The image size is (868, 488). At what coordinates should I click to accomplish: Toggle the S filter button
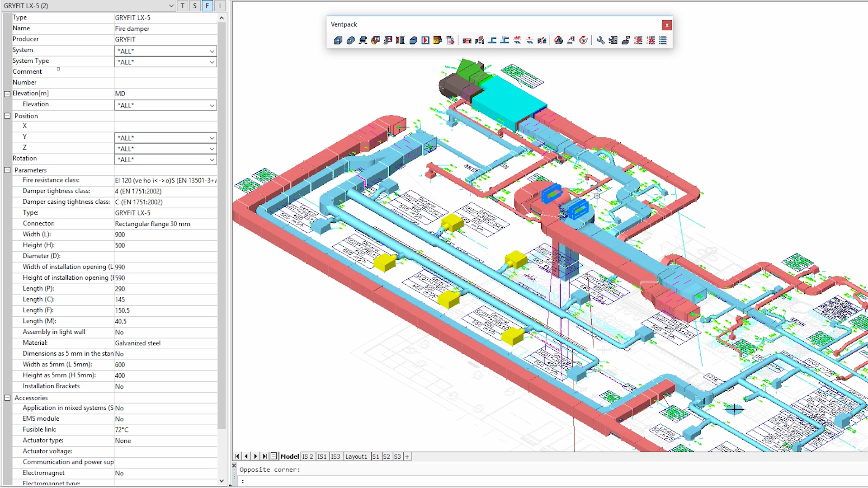(x=195, y=5)
